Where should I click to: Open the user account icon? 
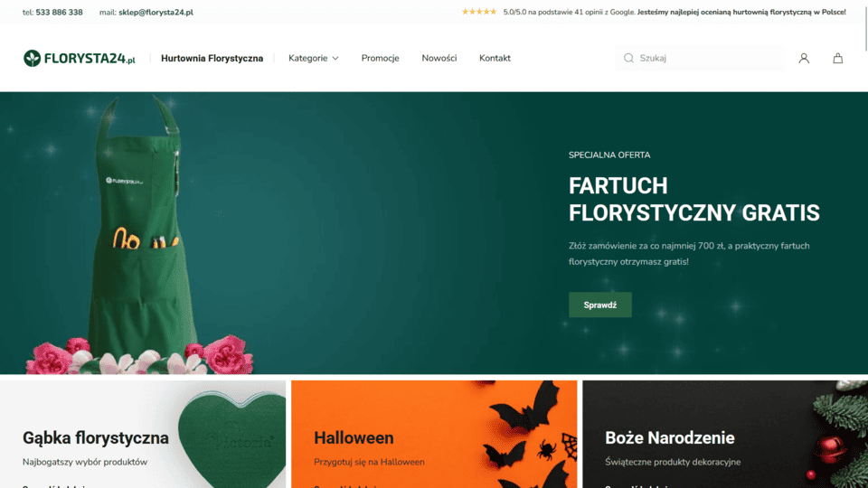(x=804, y=58)
